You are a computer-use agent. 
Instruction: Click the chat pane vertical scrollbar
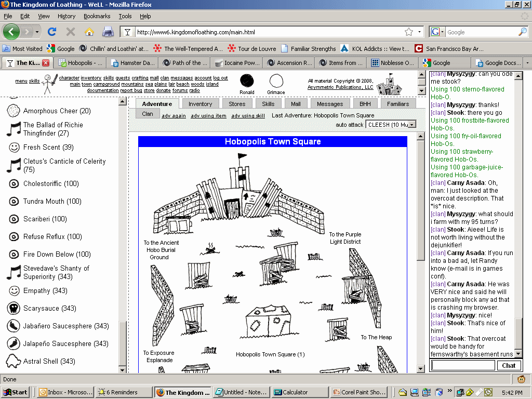[x=519, y=208]
